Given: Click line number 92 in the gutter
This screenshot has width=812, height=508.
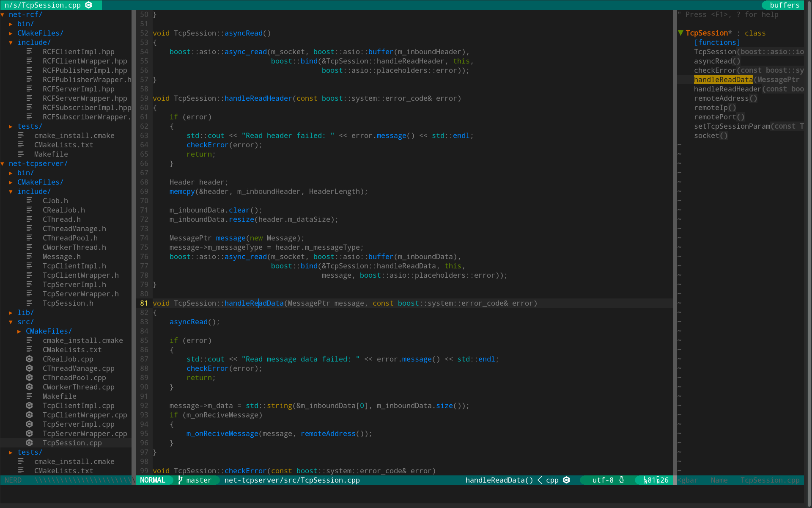Looking at the screenshot, I should (144, 406).
